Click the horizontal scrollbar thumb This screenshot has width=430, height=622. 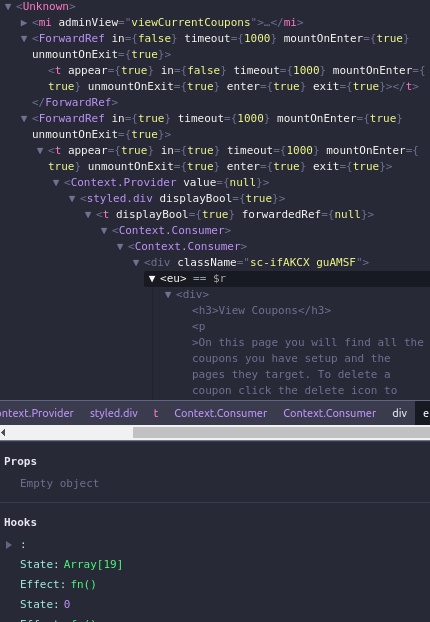pos(281,432)
